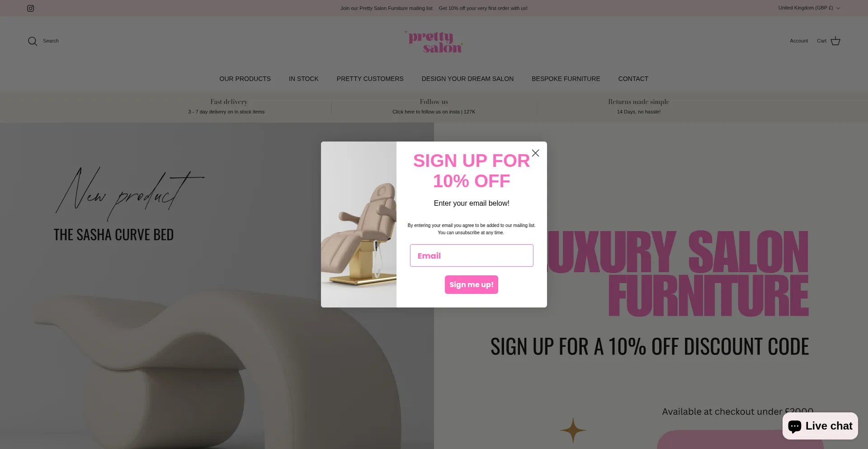This screenshot has width=868, height=449.
Task: Open Bespoke Furniture menu item
Action: coord(566,79)
